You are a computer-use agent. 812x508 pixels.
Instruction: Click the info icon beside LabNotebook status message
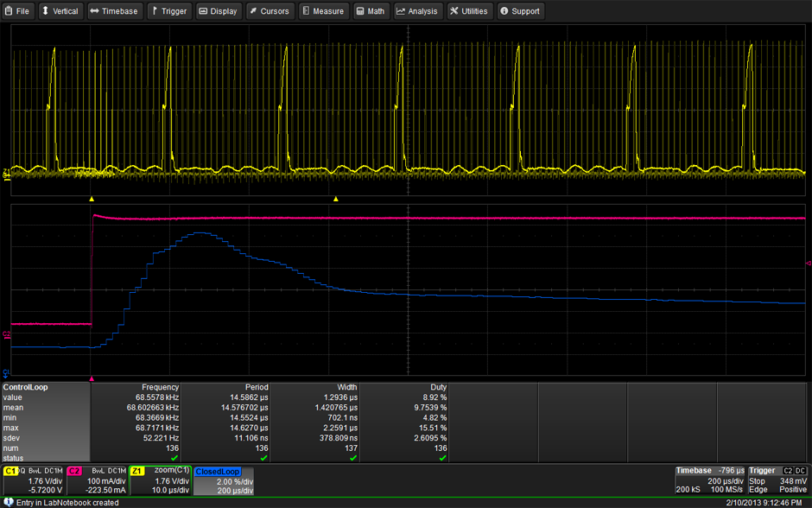click(x=6, y=502)
